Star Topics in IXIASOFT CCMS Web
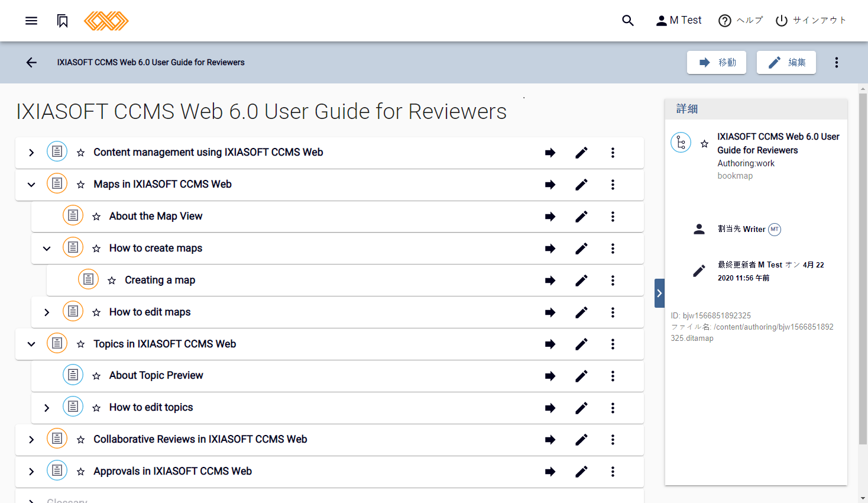Screen dimensions: 868x503 point(81,344)
